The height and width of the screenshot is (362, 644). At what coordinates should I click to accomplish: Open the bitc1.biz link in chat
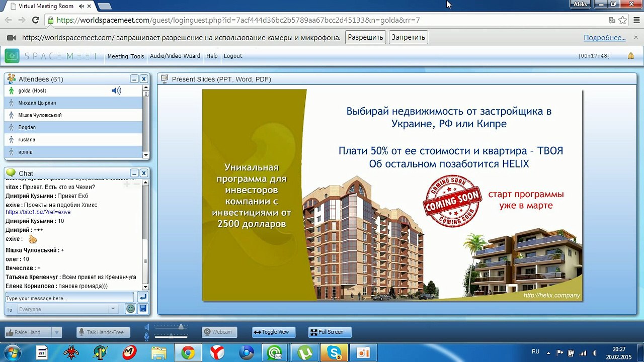[38, 212]
